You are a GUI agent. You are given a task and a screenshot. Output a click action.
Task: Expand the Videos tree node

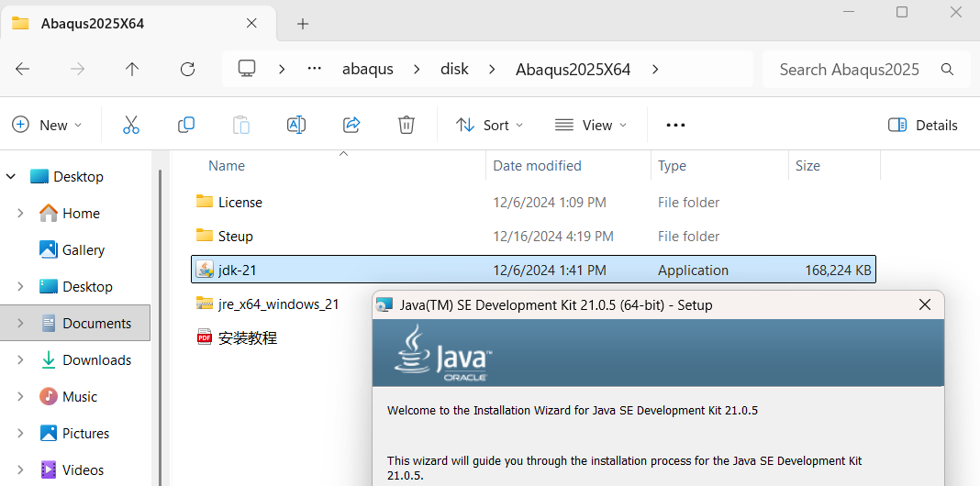[x=20, y=469]
